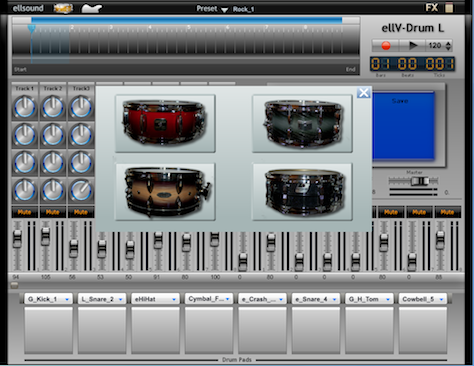The image size is (474, 366).
Task: Select the black Ludwig-style snare drum
Action: [302, 192]
